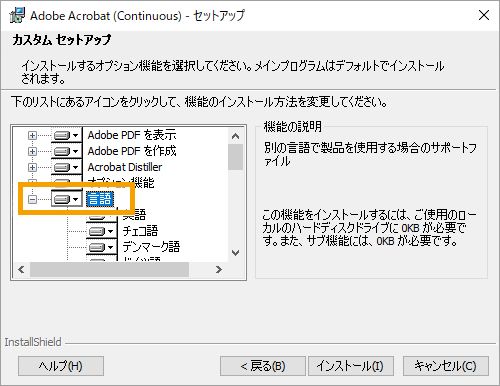This screenshot has height=386, width=500.
Task: Click the feature list scroll up arrow
Action: pos(236,136)
